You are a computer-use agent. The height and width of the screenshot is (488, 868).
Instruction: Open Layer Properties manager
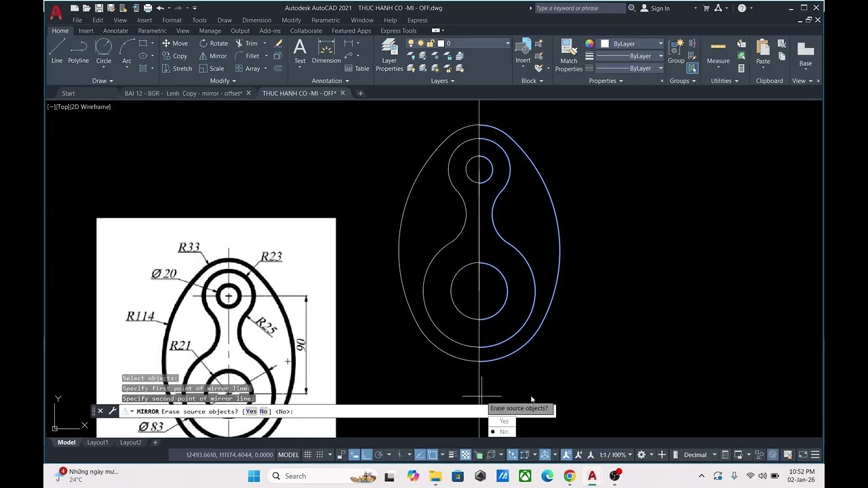coord(389,55)
